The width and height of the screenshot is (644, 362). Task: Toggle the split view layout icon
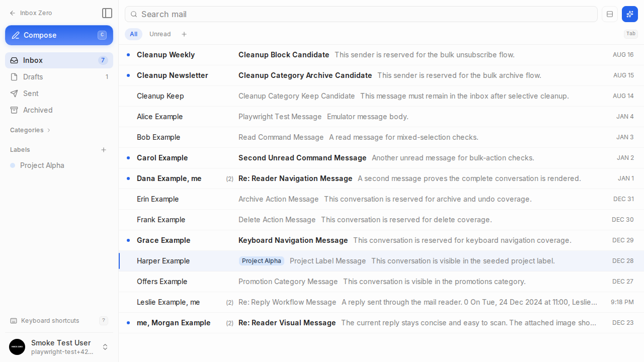[610, 14]
